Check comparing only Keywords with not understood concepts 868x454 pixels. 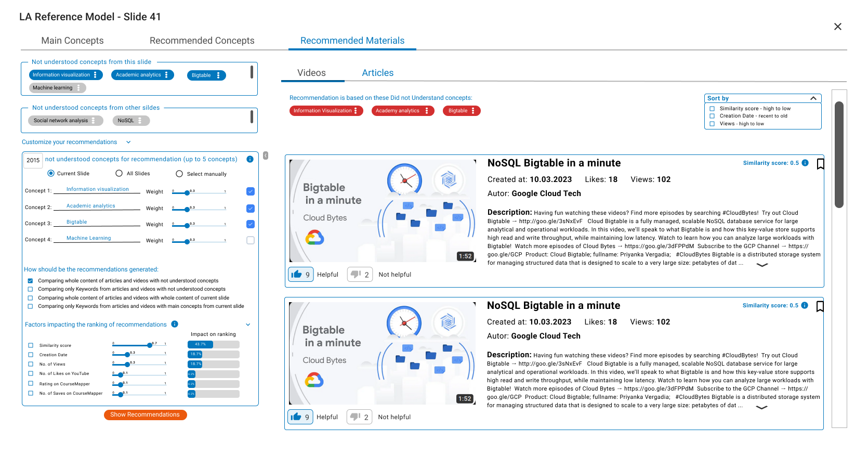[x=30, y=289]
